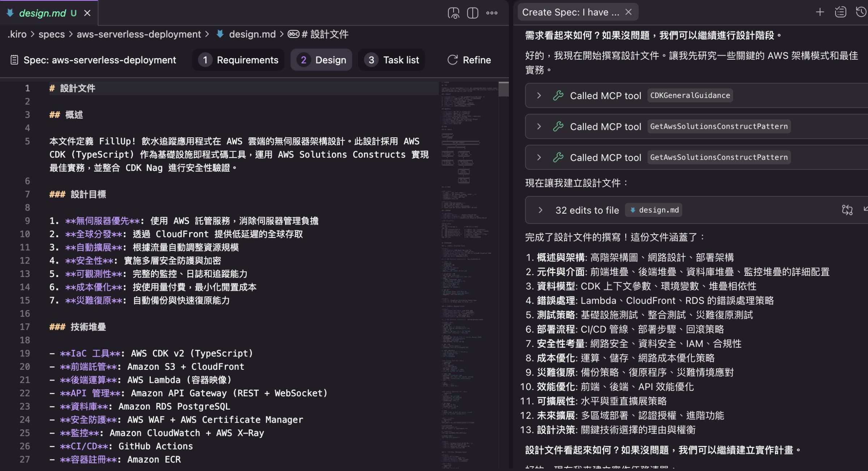Open the Task list spec step

392,60
